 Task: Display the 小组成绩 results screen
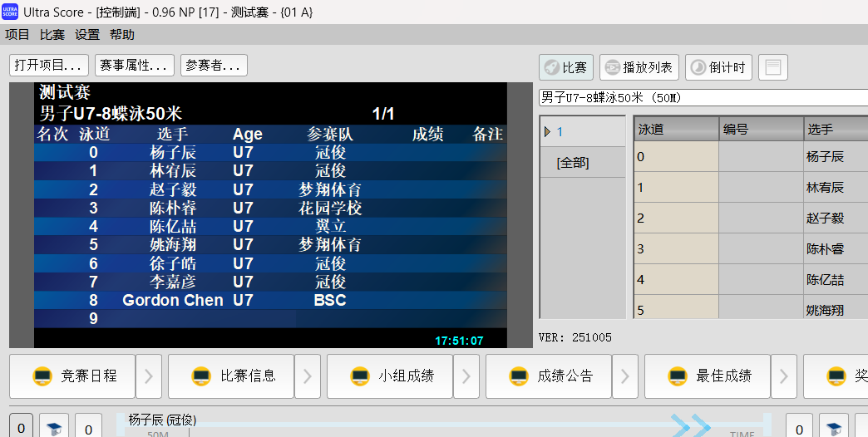click(x=389, y=376)
